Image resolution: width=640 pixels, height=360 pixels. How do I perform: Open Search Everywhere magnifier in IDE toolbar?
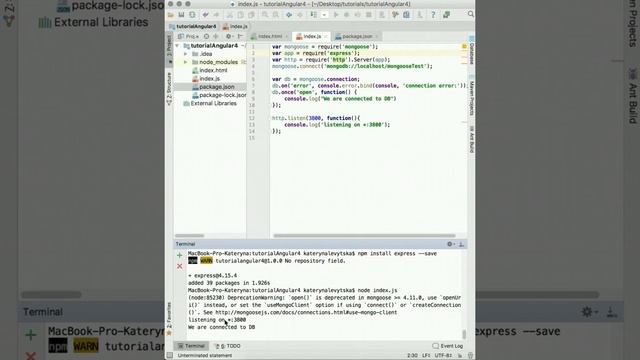(471, 14)
